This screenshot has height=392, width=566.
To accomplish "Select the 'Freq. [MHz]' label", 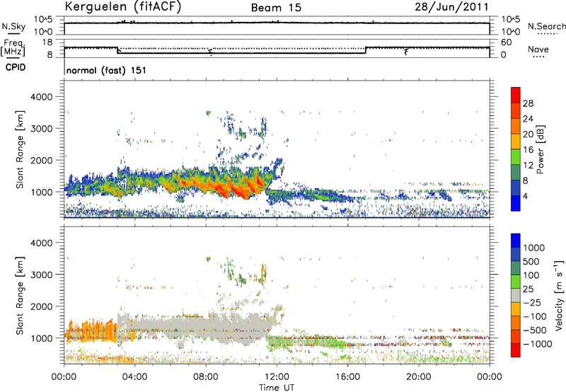I will (13, 47).
